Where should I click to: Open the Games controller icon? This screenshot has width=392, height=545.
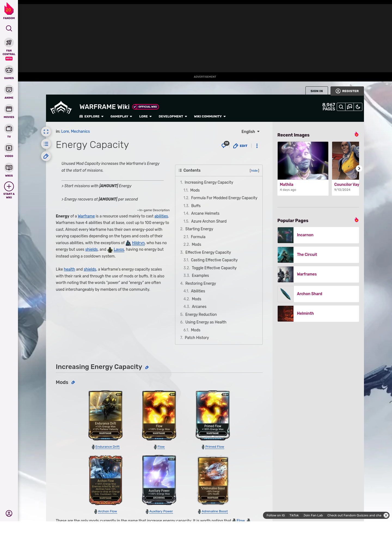click(x=9, y=70)
